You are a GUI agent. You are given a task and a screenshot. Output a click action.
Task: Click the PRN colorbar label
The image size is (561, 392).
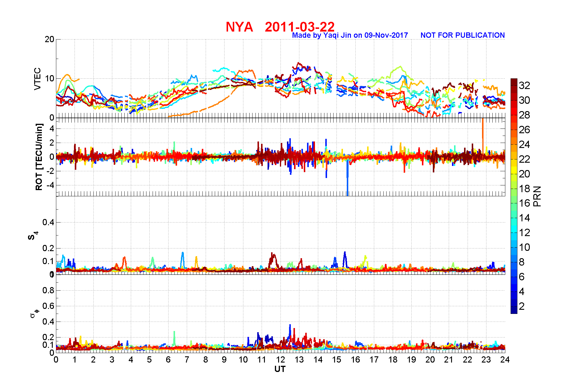pos(537,196)
